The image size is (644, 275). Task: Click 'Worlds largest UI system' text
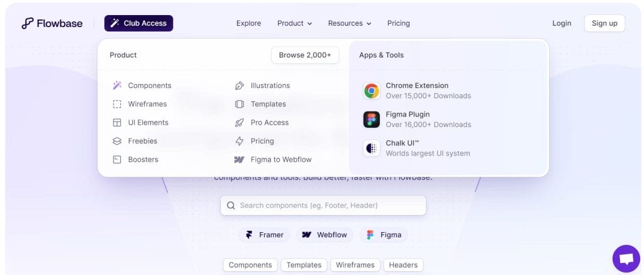[x=428, y=154]
